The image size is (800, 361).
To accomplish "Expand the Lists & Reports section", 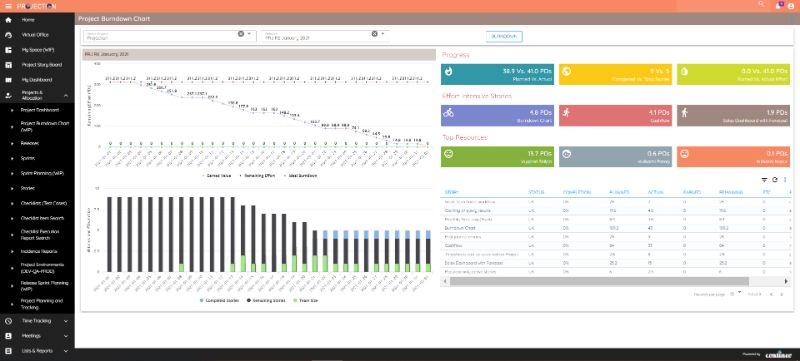I will (66, 351).
